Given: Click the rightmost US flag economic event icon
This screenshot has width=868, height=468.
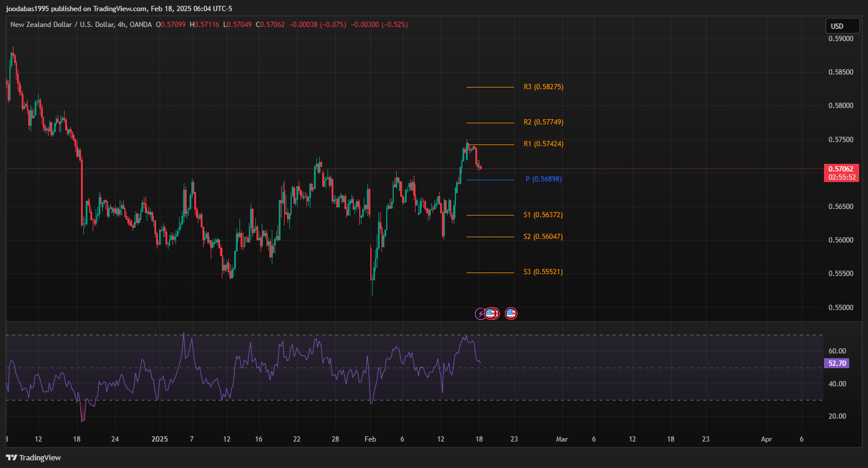Looking at the screenshot, I should (511, 314).
